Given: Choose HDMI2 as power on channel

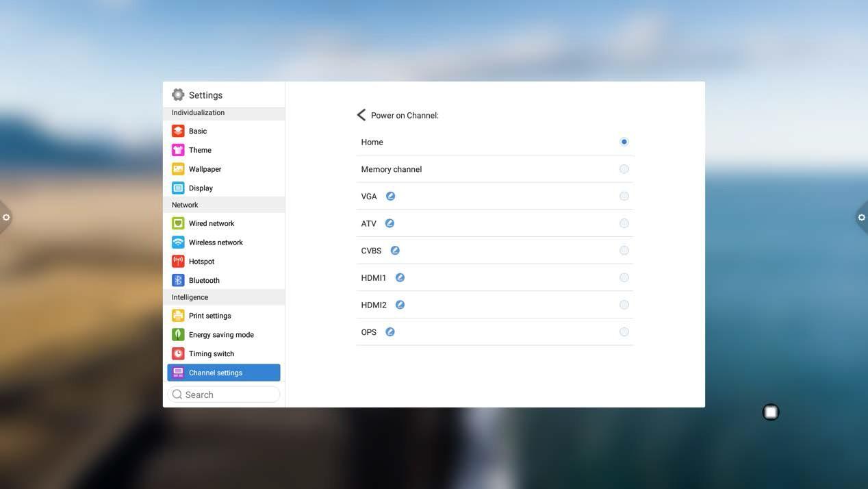Looking at the screenshot, I should pos(624,305).
